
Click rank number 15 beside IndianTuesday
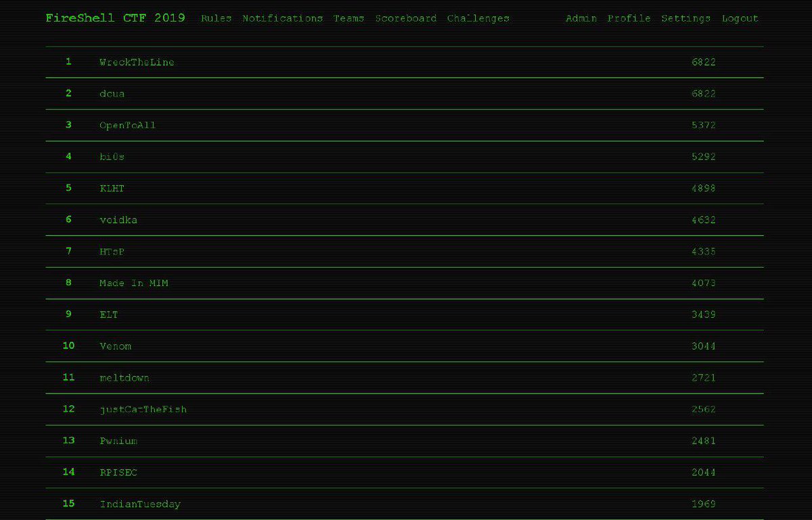coord(68,503)
